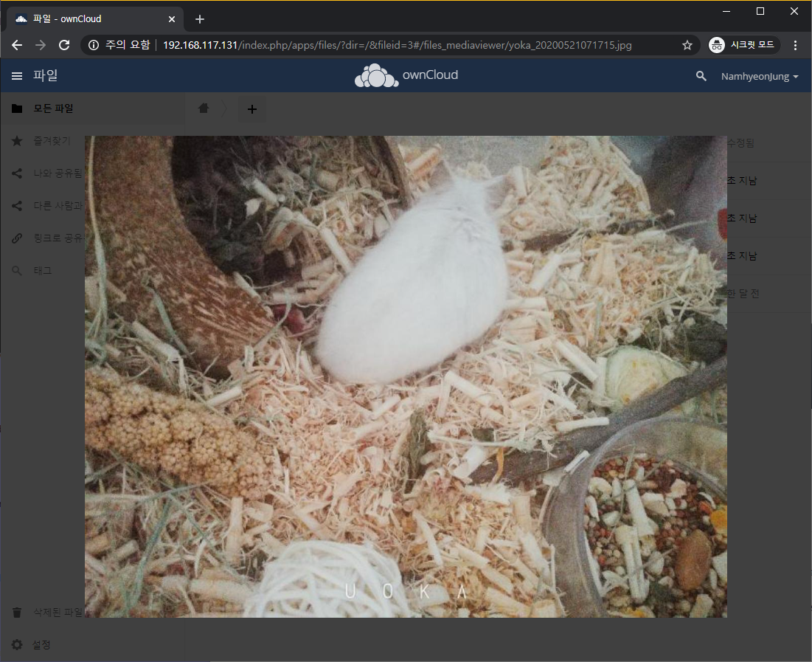Open the 태그 sidebar entry

coord(43,271)
